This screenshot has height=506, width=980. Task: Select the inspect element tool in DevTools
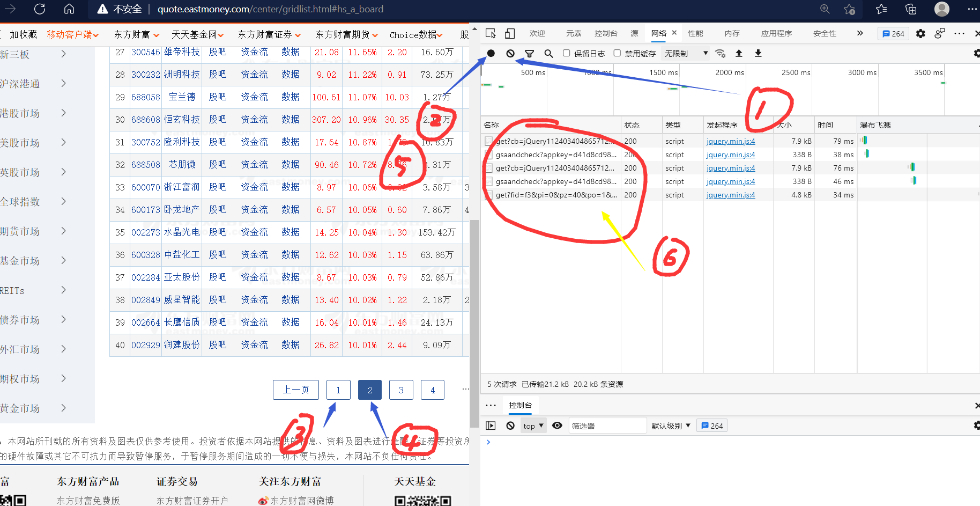[490, 33]
